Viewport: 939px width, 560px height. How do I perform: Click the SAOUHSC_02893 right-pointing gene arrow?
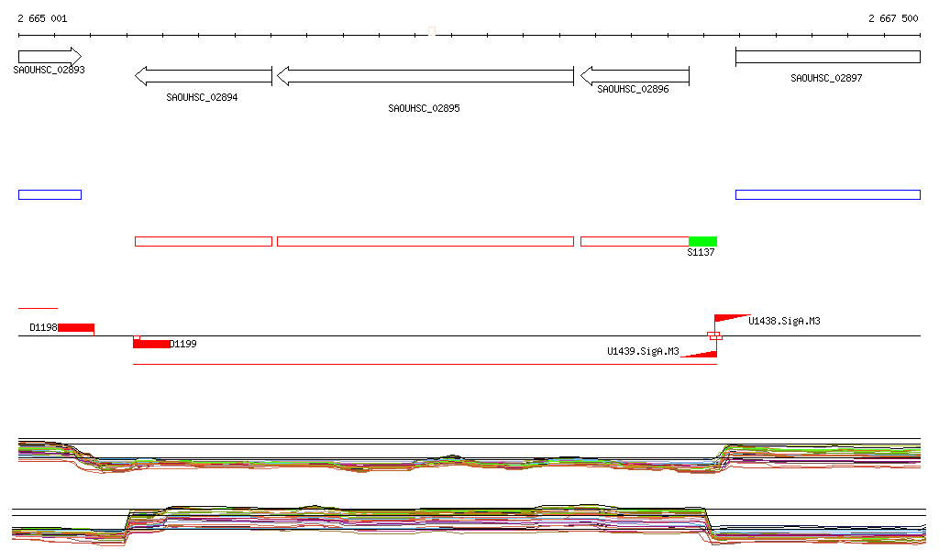click(x=50, y=56)
